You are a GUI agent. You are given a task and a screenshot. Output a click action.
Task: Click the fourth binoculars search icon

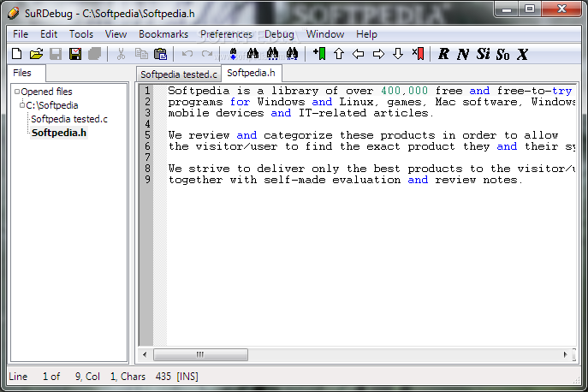pos(292,54)
